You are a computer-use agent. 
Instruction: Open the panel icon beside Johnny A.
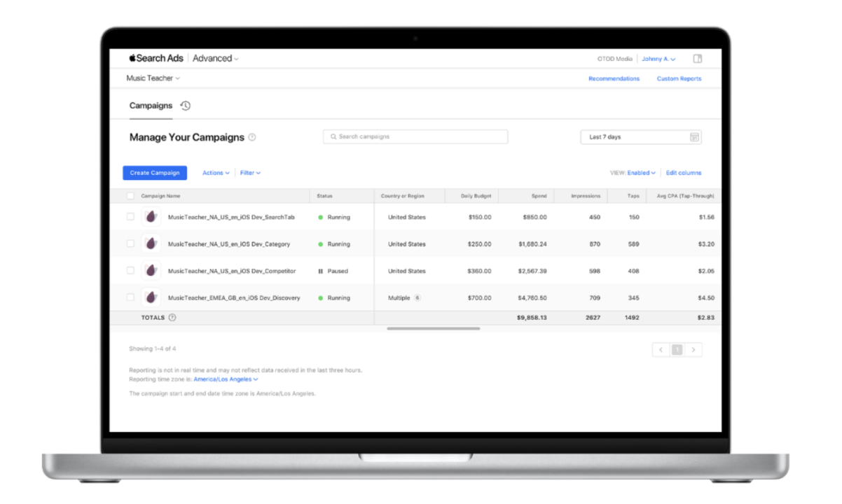(x=698, y=59)
